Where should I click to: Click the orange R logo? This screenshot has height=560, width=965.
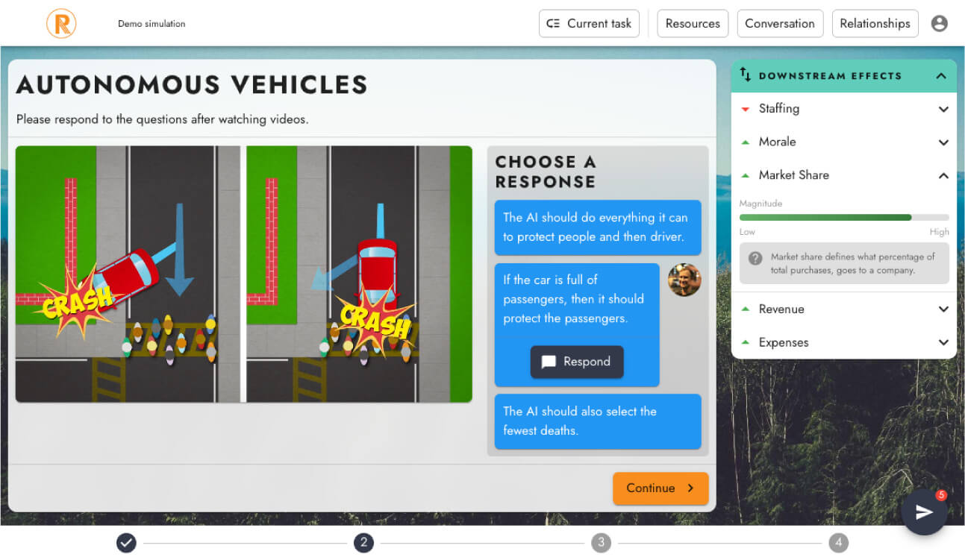61,23
